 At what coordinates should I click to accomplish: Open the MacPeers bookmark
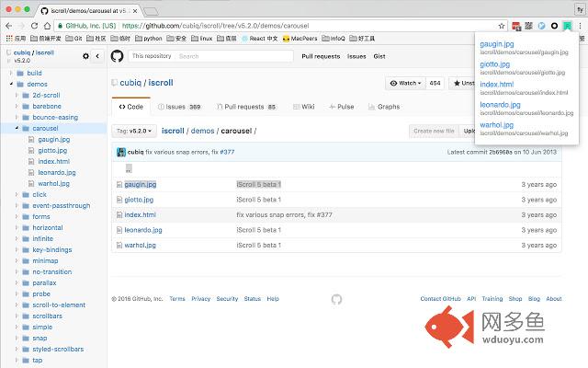tap(300, 39)
